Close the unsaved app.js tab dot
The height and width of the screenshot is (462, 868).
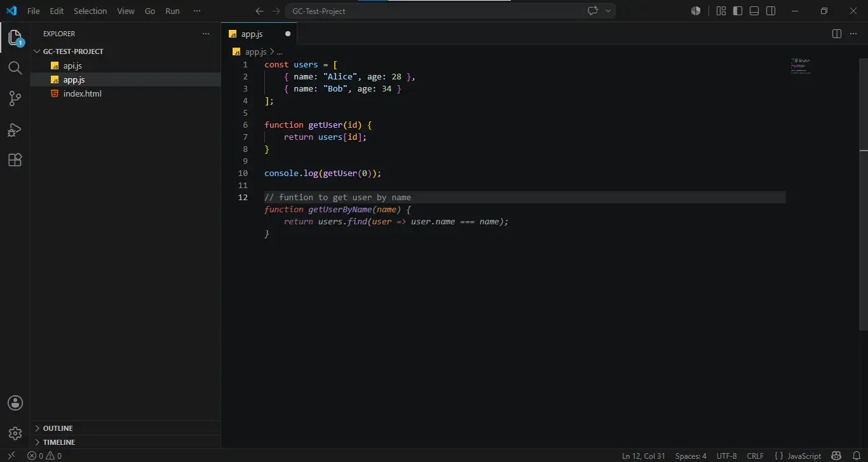287,34
